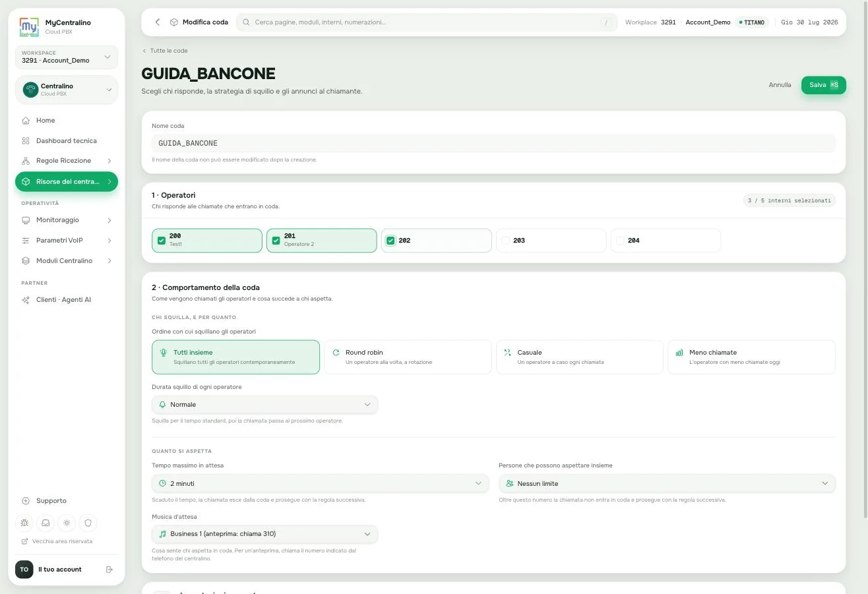This screenshot has width=868, height=594.
Task: Click the green Salva button
Action: point(823,85)
